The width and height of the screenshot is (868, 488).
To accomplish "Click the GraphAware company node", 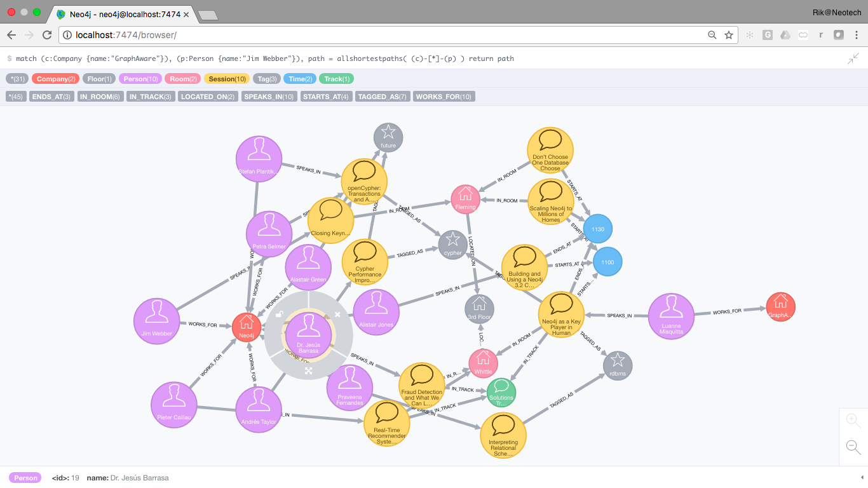I will tap(780, 308).
